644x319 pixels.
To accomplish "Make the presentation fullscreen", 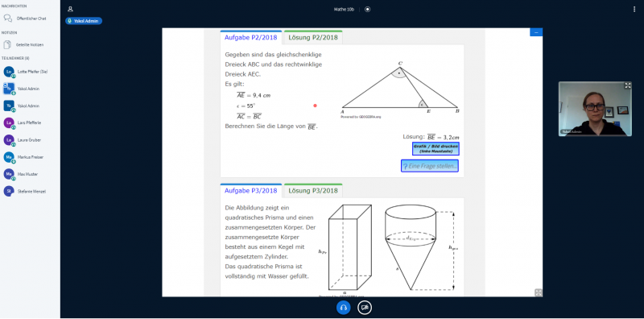I will [x=538, y=292].
